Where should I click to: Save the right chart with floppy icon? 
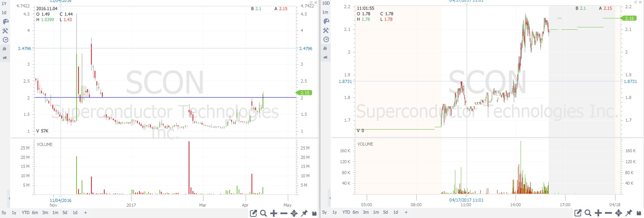click(x=639, y=213)
